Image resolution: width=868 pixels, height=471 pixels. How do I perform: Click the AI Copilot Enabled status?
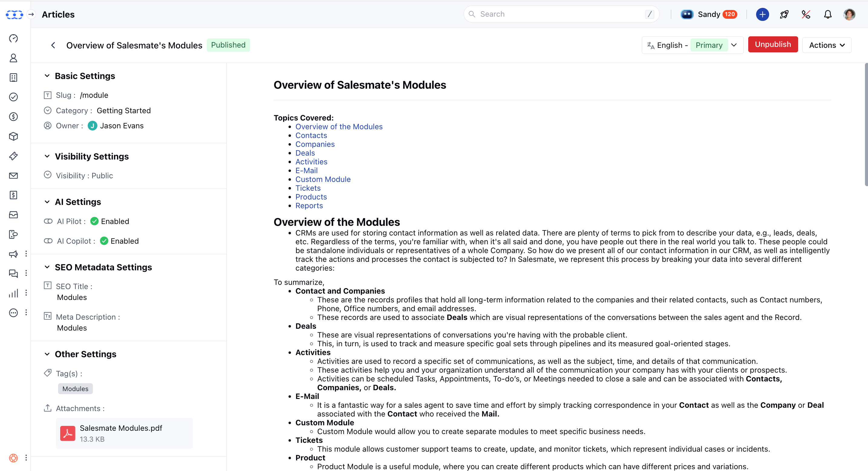pos(120,241)
